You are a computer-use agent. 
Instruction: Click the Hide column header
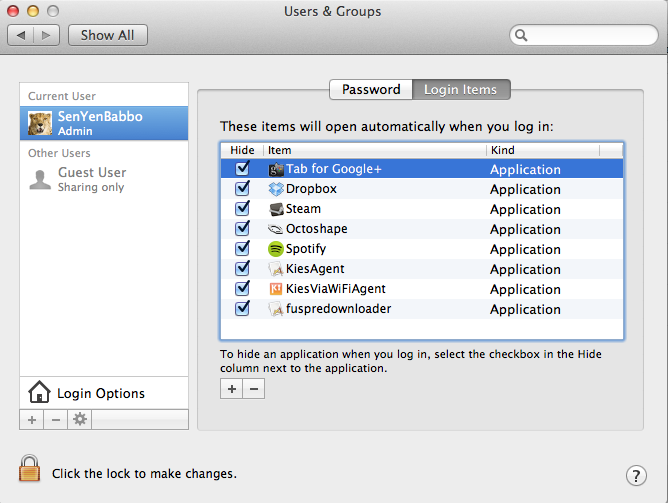[x=242, y=150]
